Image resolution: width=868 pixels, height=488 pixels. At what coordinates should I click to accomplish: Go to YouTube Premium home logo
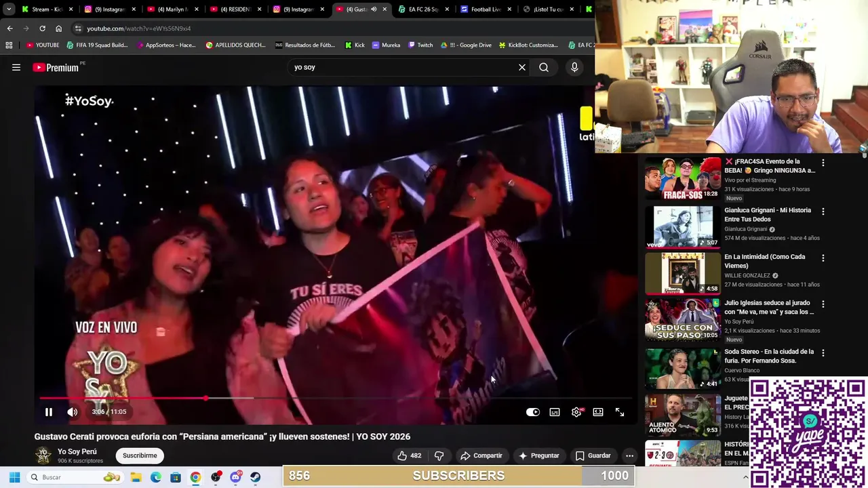pos(56,67)
